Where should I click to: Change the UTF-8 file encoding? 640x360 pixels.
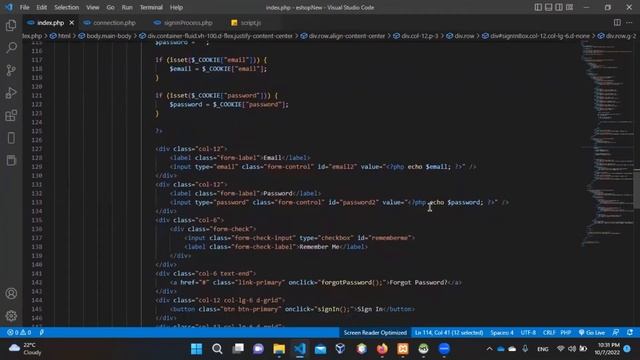pyautogui.click(x=528, y=333)
